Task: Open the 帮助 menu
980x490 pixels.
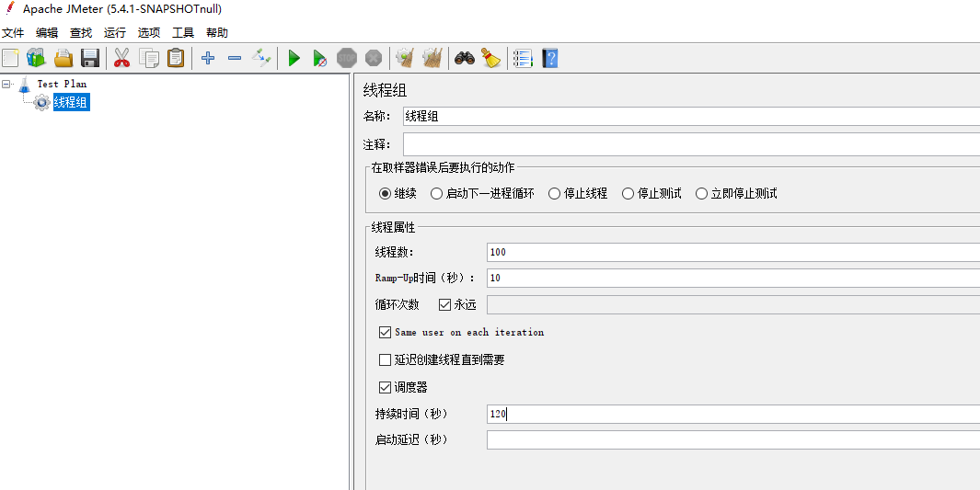Action: click(217, 33)
